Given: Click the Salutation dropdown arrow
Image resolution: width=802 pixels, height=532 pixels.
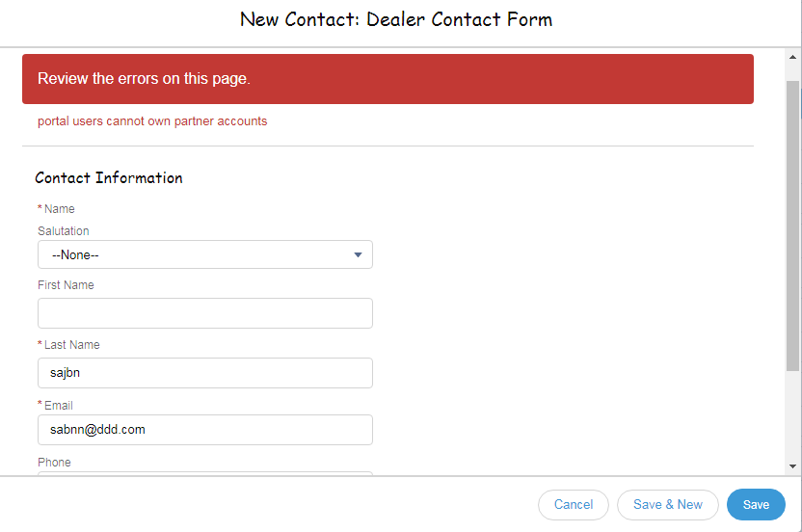Looking at the screenshot, I should (x=358, y=255).
